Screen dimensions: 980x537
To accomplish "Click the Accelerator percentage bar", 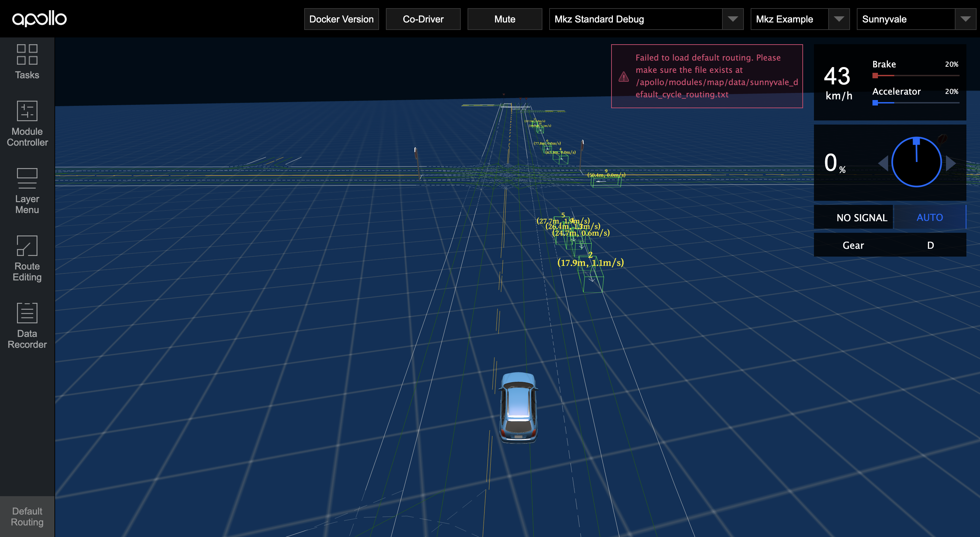I will [916, 103].
